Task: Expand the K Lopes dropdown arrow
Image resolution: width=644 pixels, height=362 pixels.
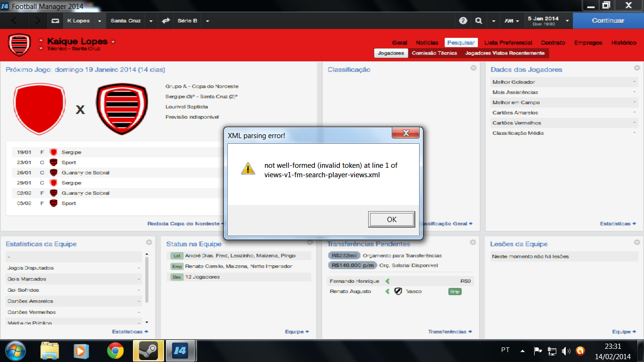Action: pos(99,21)
